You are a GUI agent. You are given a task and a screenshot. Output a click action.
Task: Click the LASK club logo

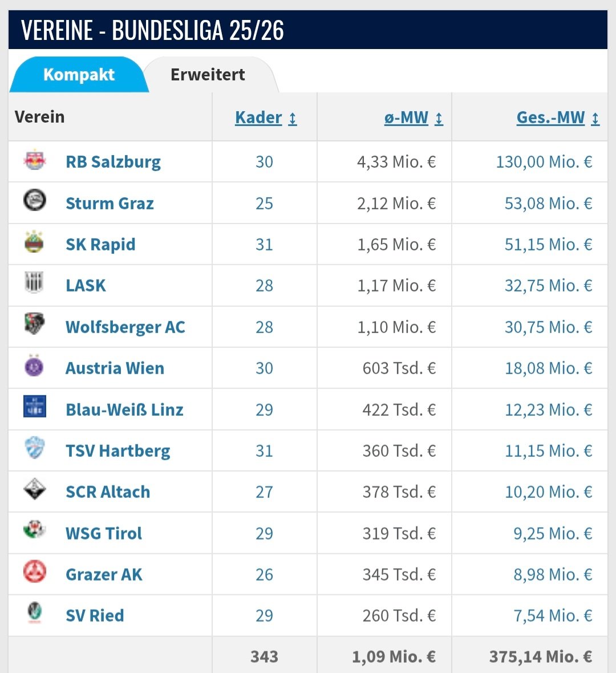click(x=35, y=283)
